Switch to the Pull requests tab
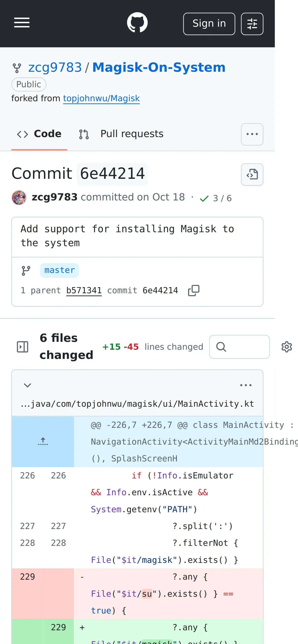 coord(121,134)
